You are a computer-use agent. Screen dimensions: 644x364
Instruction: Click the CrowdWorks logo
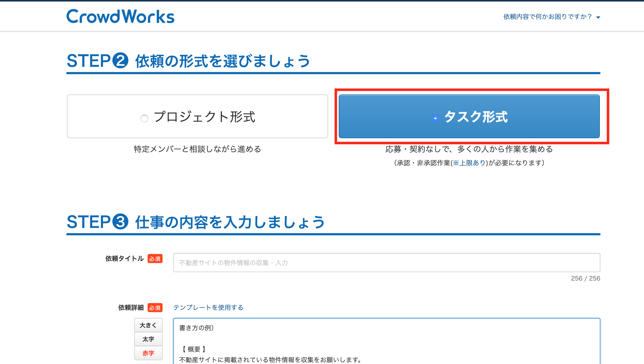tap(120, 17)
